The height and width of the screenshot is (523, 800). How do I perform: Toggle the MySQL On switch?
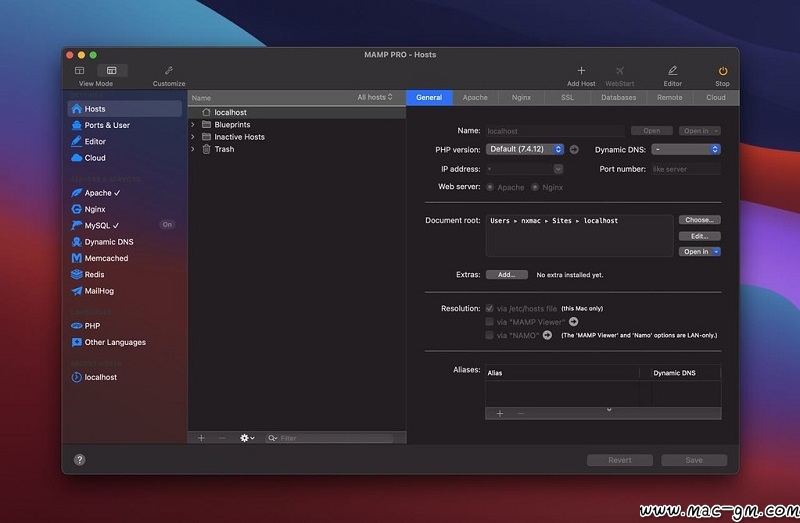tap(167, 225)
